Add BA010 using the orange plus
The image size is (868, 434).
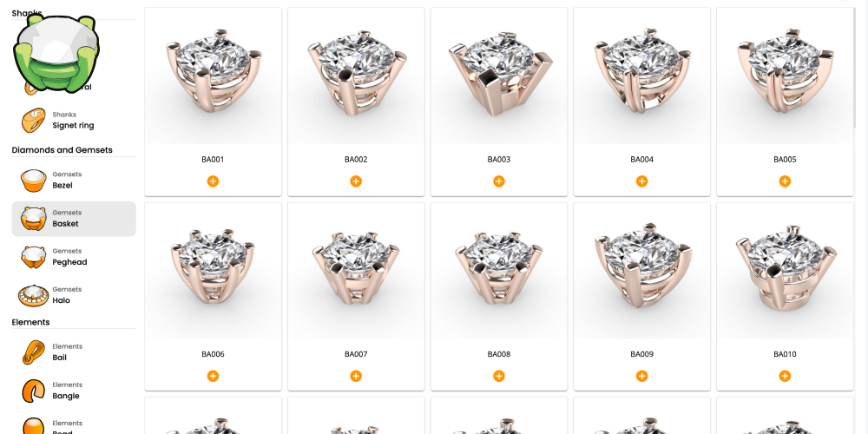[x=785, y=376]
